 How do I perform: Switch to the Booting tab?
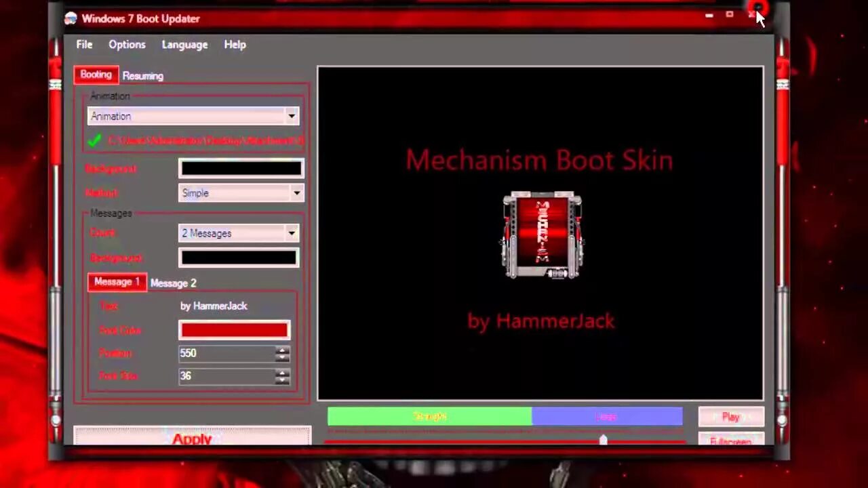[96, 75]
